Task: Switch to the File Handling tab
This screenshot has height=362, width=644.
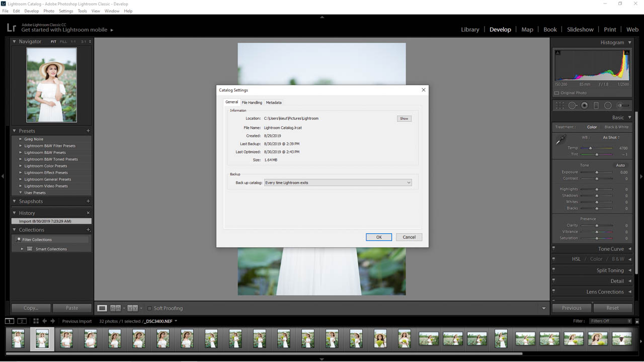Action: pos(252,102)
